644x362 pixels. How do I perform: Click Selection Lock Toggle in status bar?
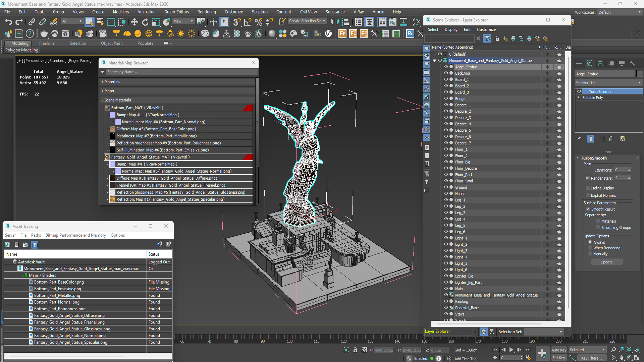pyautogui.click(x=355, y=350)
